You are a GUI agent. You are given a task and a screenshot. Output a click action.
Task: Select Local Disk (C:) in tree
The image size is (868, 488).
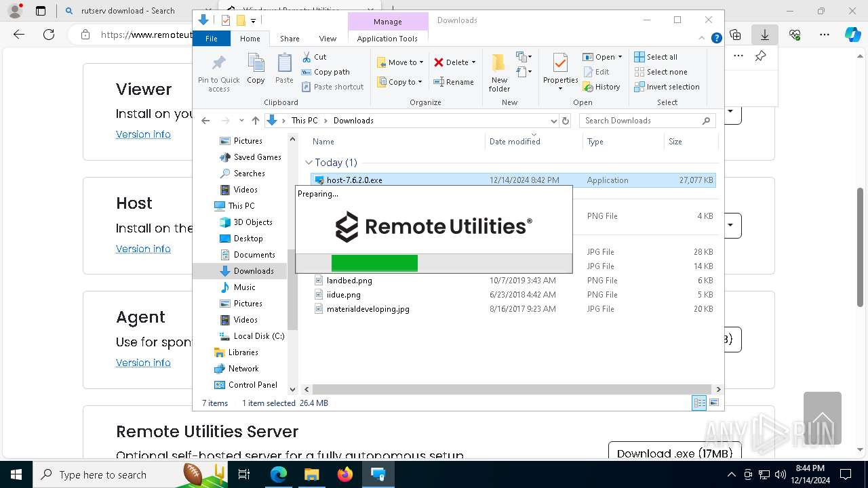pos(258,336)
